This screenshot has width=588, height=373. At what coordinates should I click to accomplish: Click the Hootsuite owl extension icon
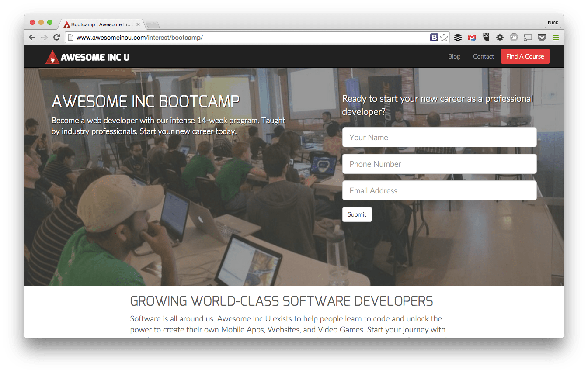click(486, 38)
